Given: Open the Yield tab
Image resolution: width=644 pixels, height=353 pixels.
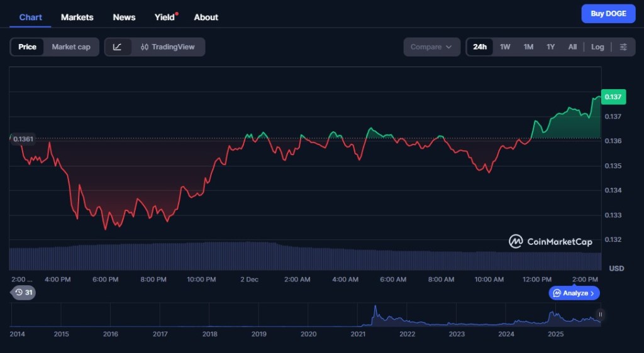Looking at the screenshot, I should pos(165,17).
